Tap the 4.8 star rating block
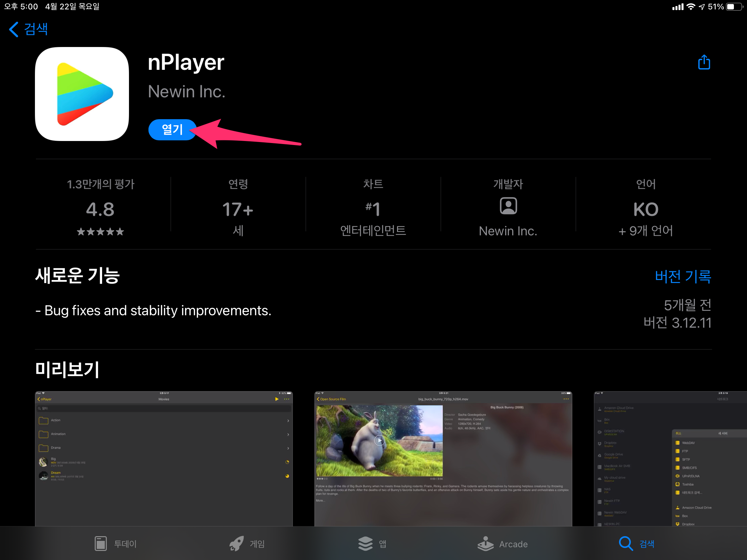Image resolution: width=747 pixels, height=560 pixels. [x=100, y=209]
